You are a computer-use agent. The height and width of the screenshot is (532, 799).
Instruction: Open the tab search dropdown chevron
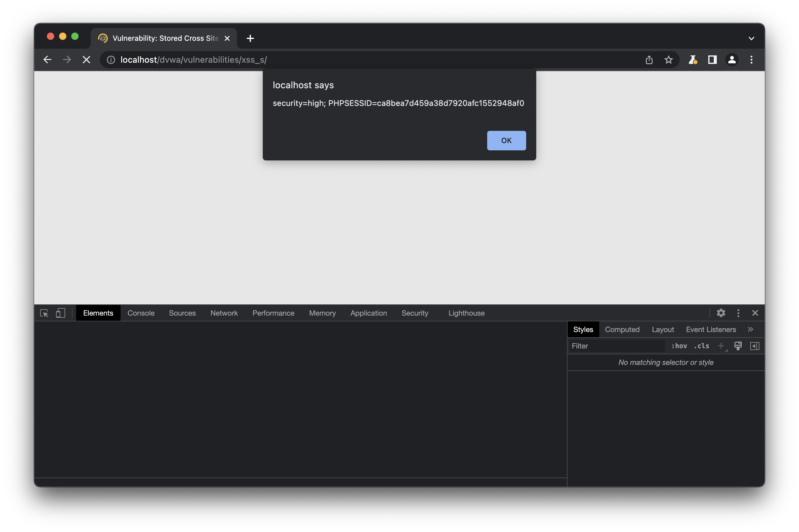[x=751, y=38]
